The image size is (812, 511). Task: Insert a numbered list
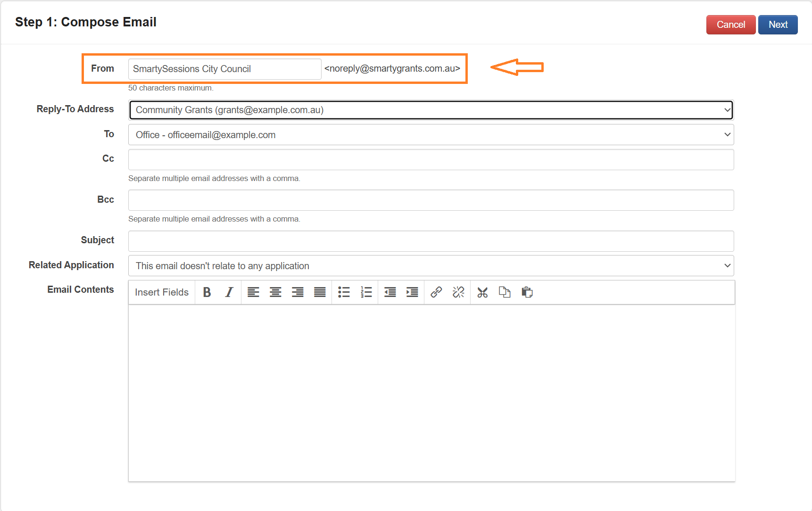[x=366, y=292]
